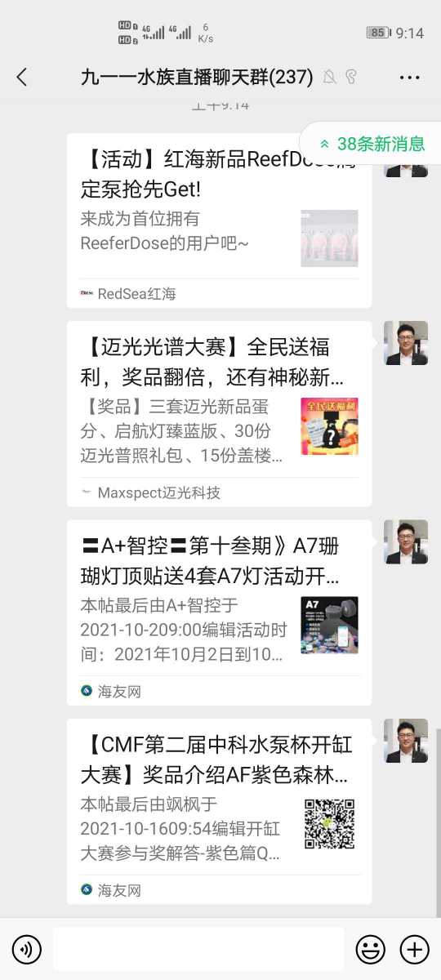
Task: Tap the back arrow to leave chat
Action: point(22,78)
